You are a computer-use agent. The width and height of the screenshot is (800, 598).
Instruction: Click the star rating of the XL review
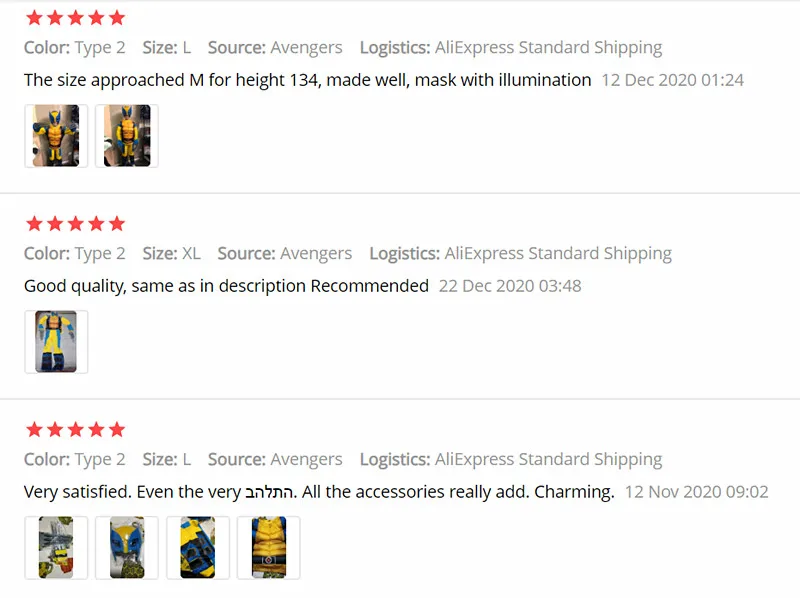click(x=76, y=223)
